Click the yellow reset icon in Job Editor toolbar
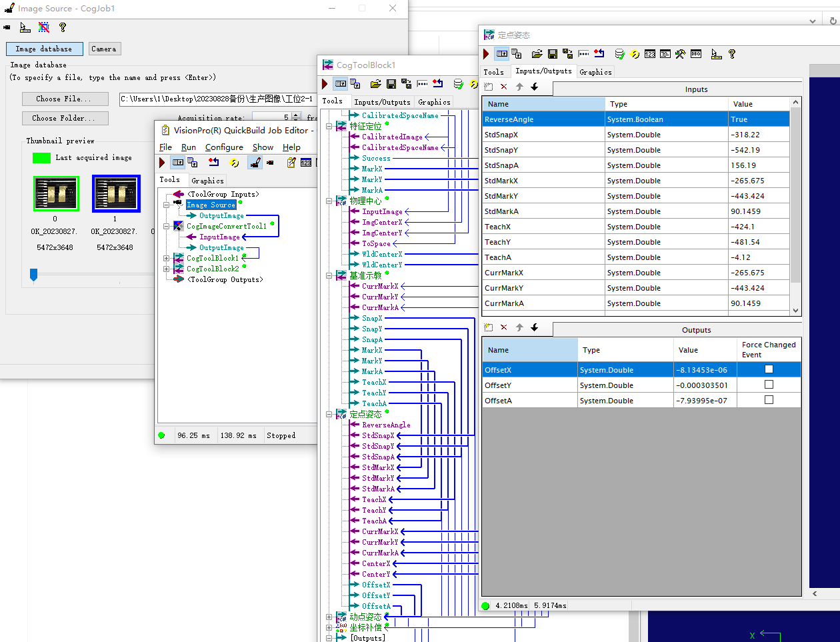The width and height of the screenshot is (840, 642). click(x=234, y=163)
